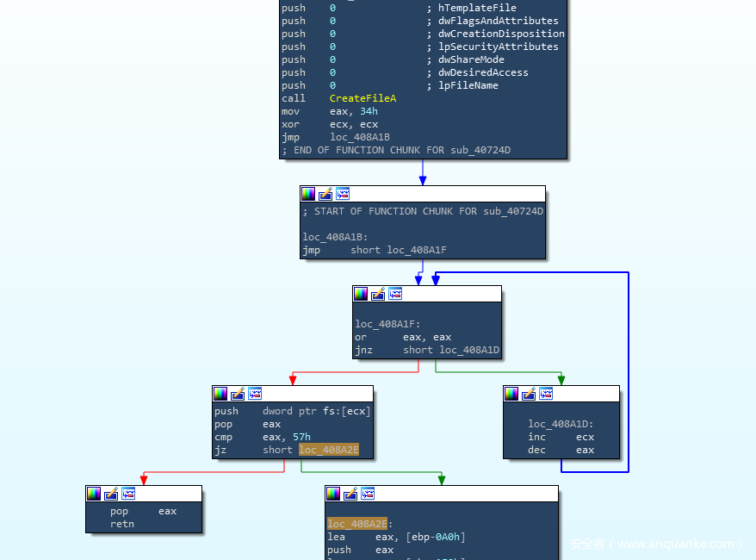756x560 pixels.
Task: Click the lpFileName comment in the top block
Action: click(468, 85)
